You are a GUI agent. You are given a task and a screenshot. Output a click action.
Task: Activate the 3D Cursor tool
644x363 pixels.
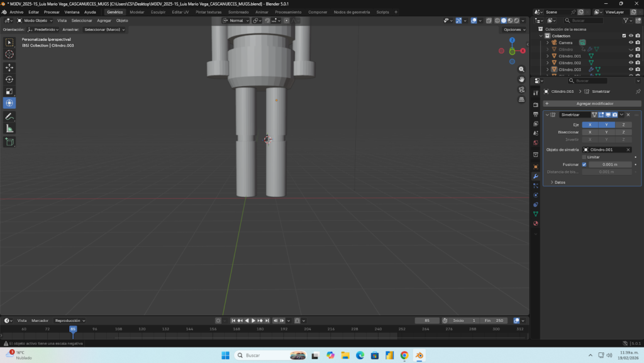click(9, 54)
